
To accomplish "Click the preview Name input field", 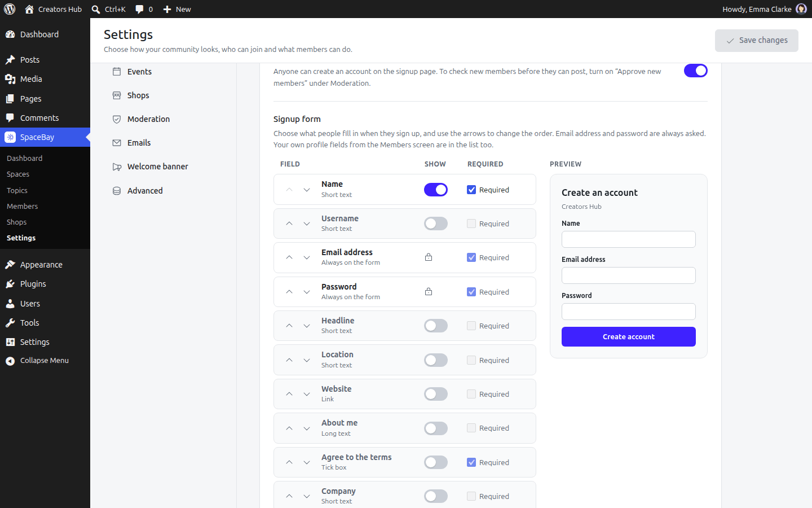I will [629, 239].
